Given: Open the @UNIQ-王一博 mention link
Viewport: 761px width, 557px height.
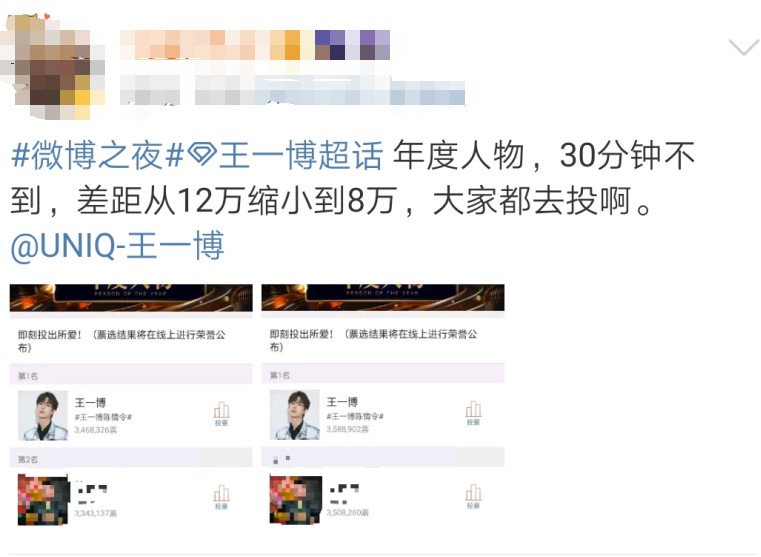Looking at the screenshot, I should (x=117, y=246).
